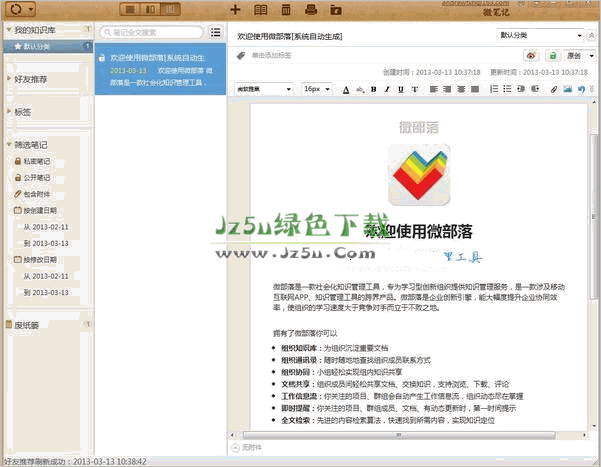Switch to the single-pane layout view
The width and height of the screenshot is (601, 467).
[130, 9]
